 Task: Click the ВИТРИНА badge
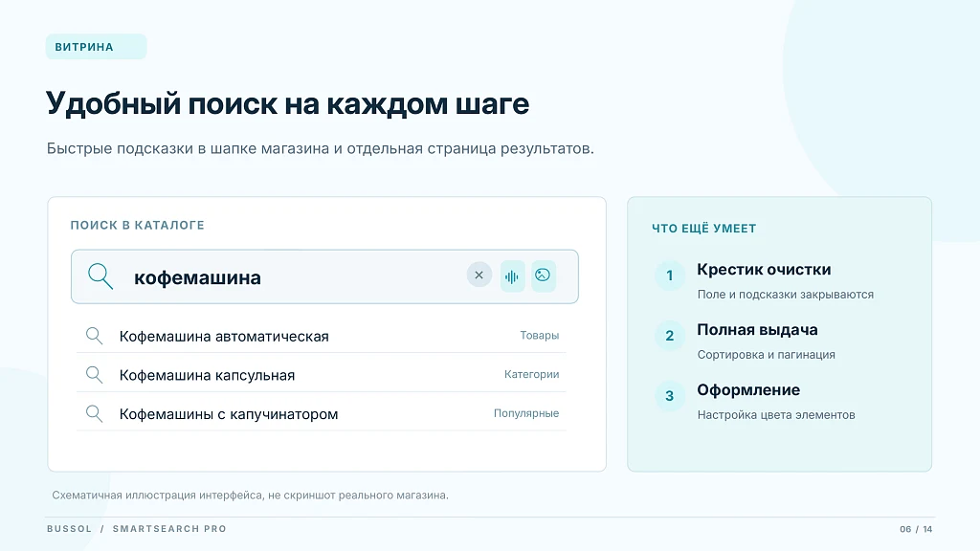[x=97, y=47]
